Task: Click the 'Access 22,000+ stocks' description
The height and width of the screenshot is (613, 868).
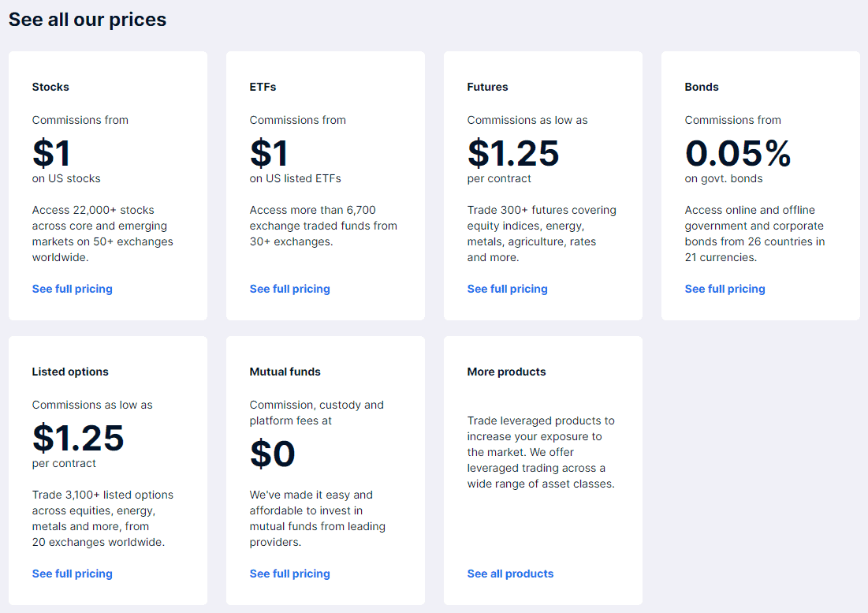Action: (102, 234)
